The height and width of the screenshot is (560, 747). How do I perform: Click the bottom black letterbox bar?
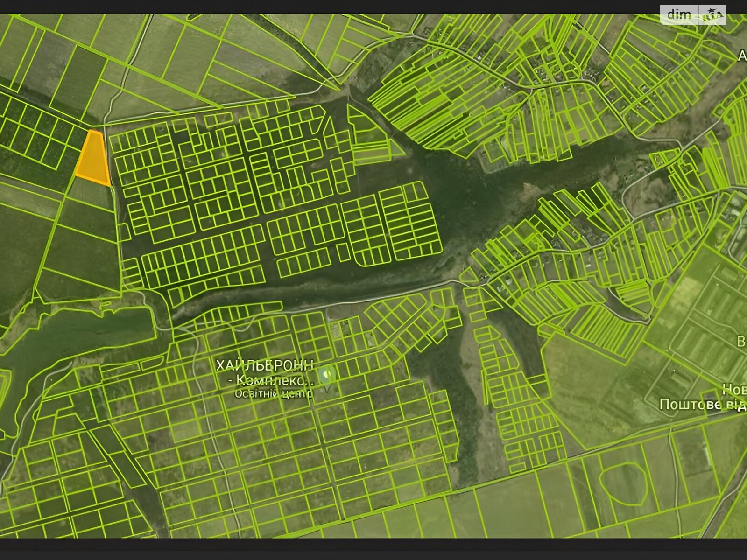point(373,549)
